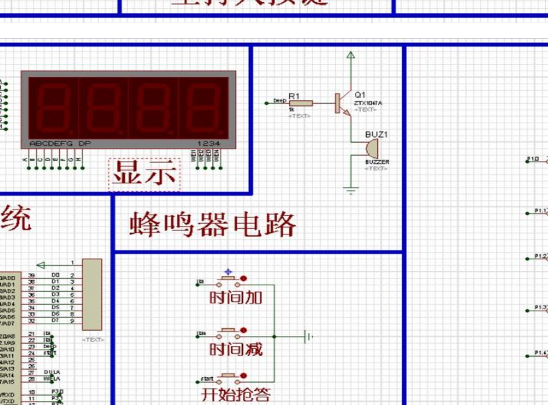
Task: Select the 蜂鸣器电路 title text
Action: pyautogui.click(x=212, y=224)
